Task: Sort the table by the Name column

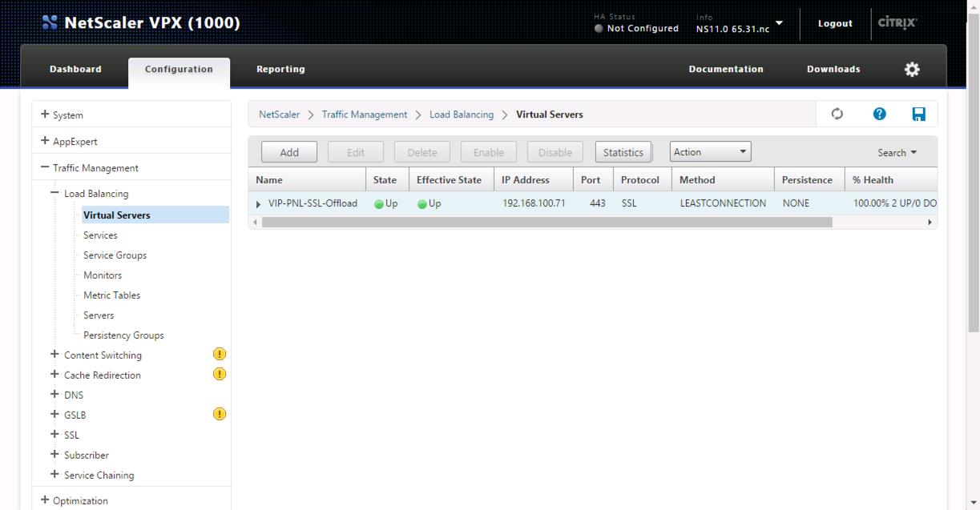Action: tap(307, 180)
